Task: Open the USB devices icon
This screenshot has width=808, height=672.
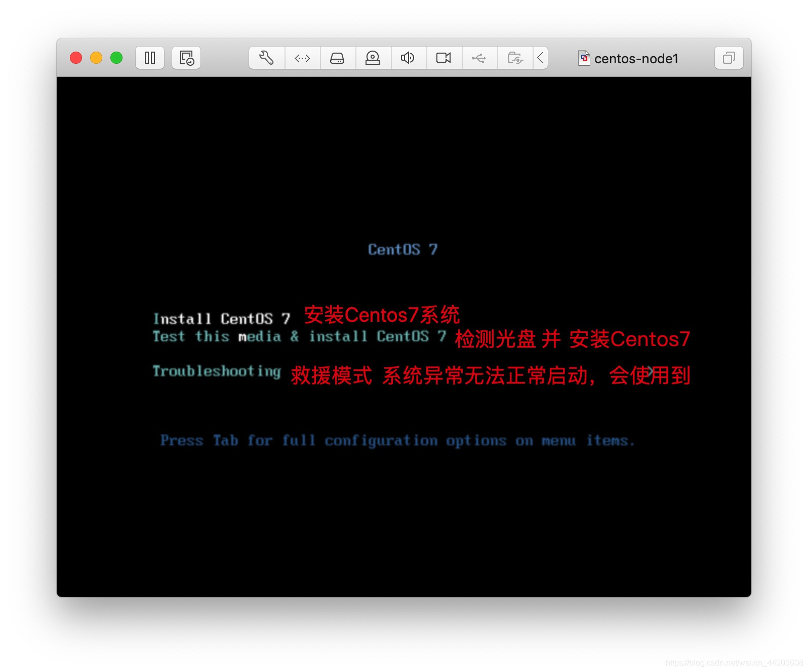Action: tap(479, 58)
